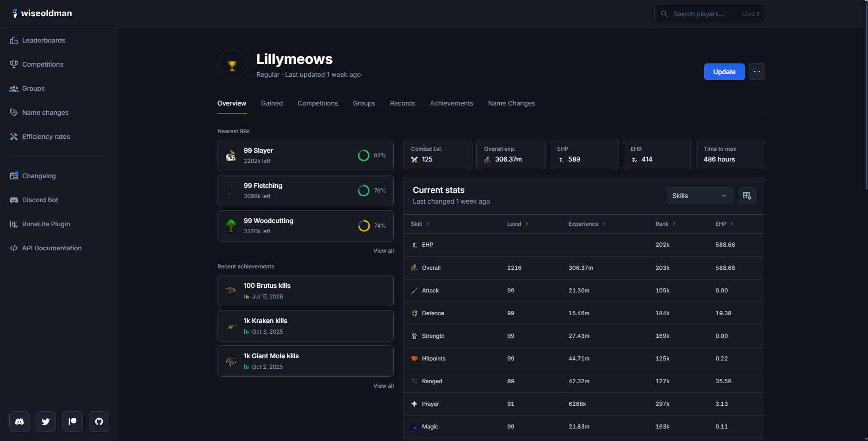
Task: Open the Groups profile tab
Action: 364,103
